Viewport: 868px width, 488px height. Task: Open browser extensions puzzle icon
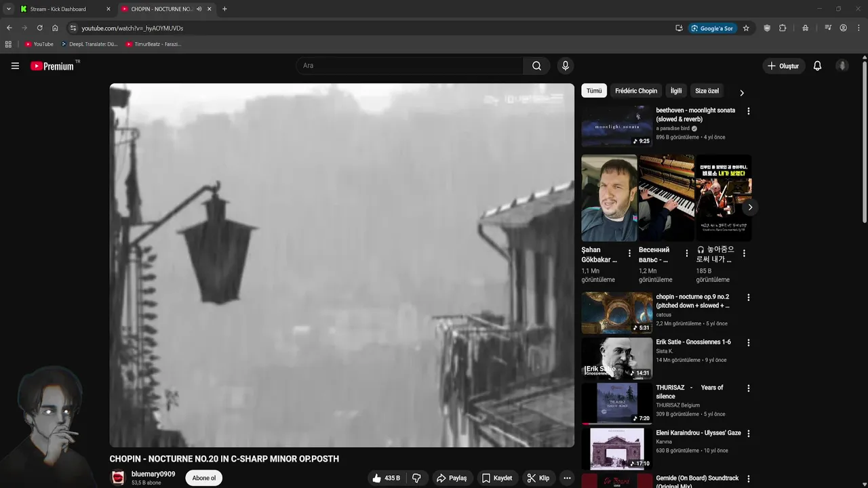(783, 28)
